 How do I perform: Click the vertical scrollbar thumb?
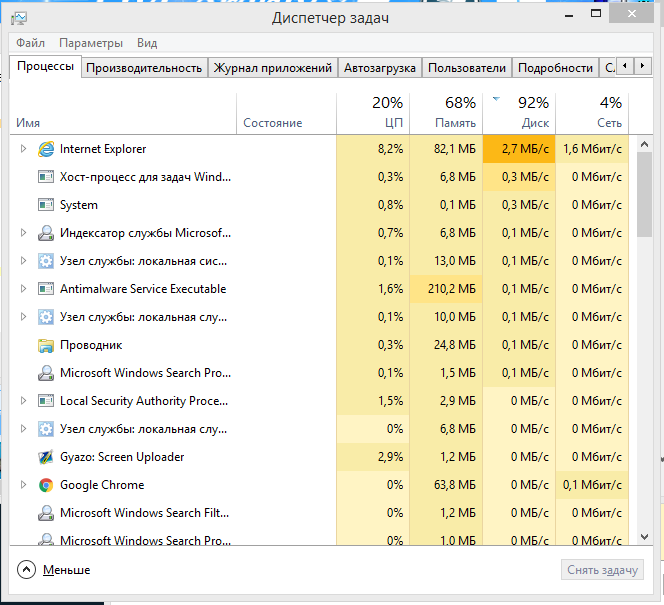[645, 195]
